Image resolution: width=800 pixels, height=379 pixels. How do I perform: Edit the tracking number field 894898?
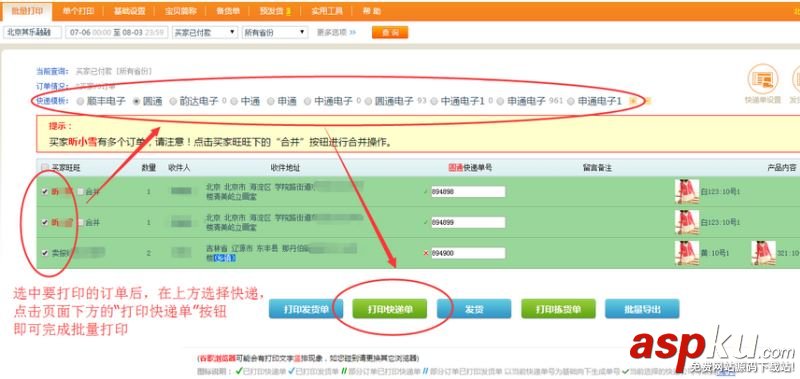(x=468, y=192)
